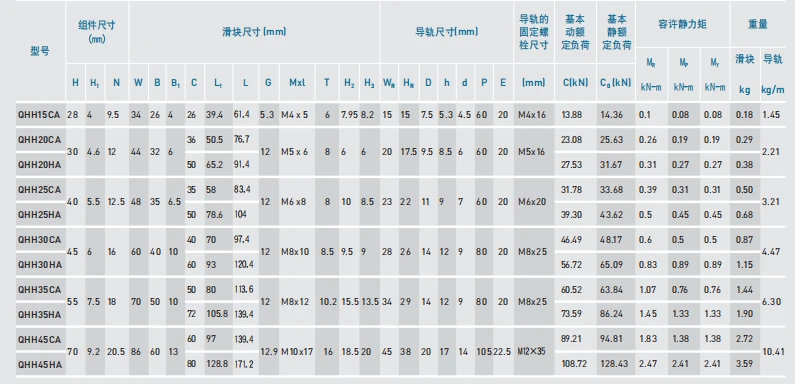Click the 导轨的固定螺栓尺寸 header
This screenshot has height=384, width=795.
pyautogui.click(x=534, y=31)
